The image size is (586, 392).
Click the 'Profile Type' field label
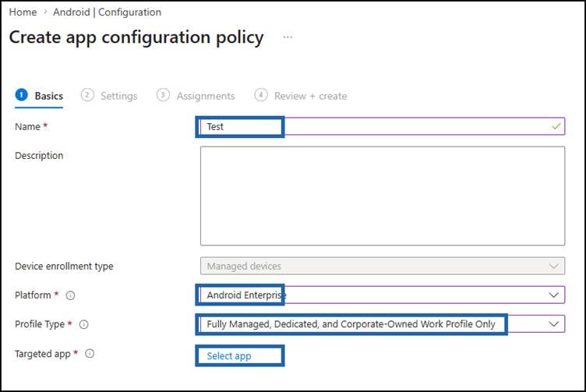pyautogui.click(x=40, y=324)
